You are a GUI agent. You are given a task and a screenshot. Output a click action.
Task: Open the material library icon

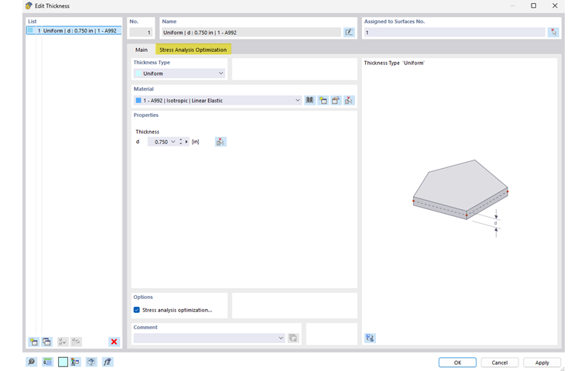309,100
